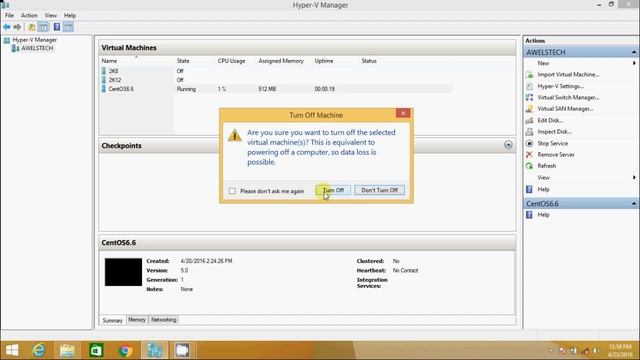
Task: Click Help icon under CentOS6.6 actions
Action: (529, 215)
